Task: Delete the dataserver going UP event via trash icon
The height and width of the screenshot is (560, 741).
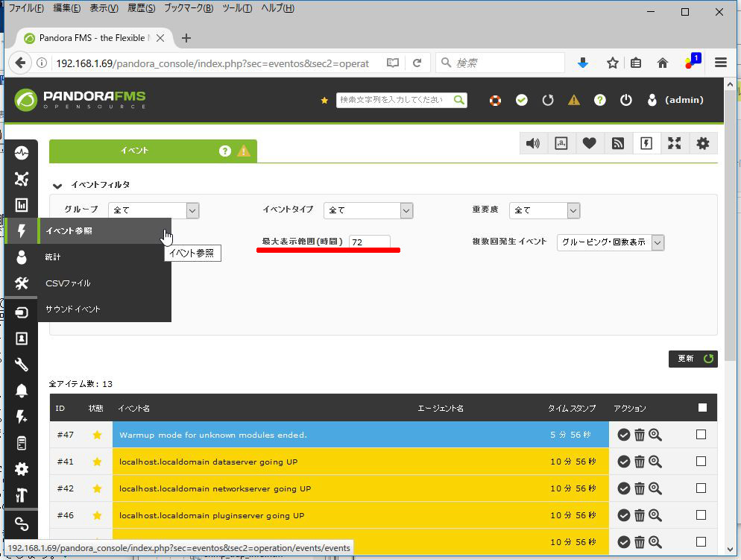Action: [x=640, y=462]
